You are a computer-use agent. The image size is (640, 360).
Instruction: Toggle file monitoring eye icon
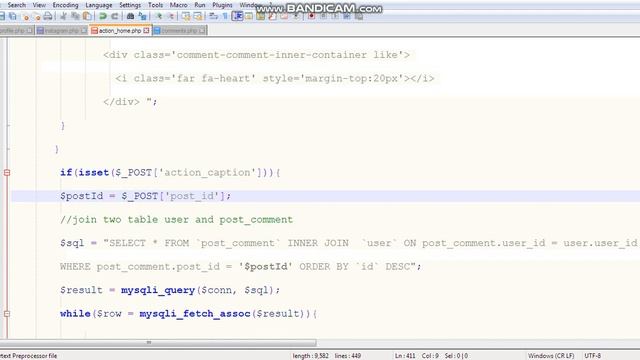pos(296,16)
